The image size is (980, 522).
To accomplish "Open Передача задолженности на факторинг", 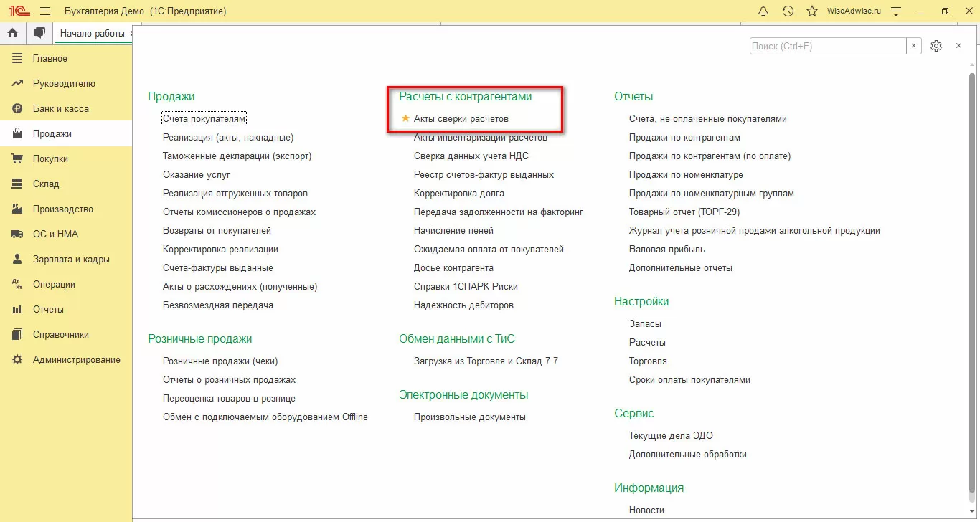I will pyautogui.click(x=499, y=212).
